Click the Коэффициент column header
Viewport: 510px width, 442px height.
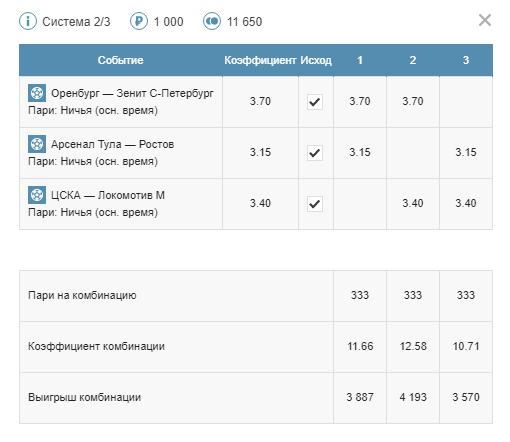coord(260,60)
